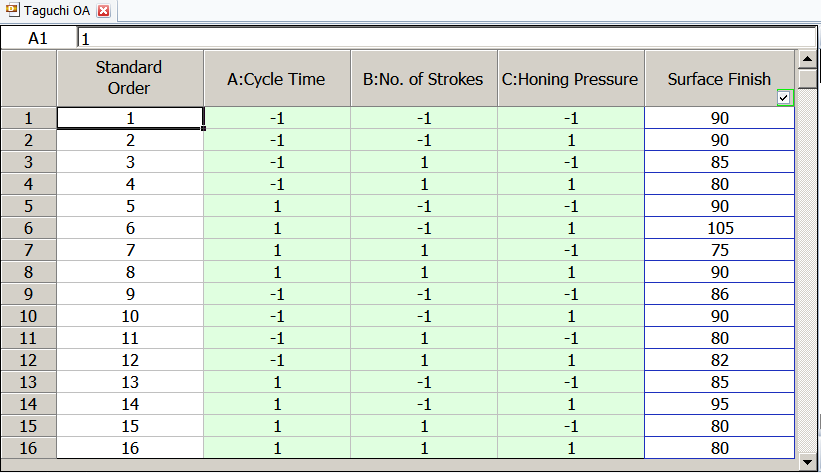Select row header 16
This screenshot has width=821, height=473.
tap(28, 448)
